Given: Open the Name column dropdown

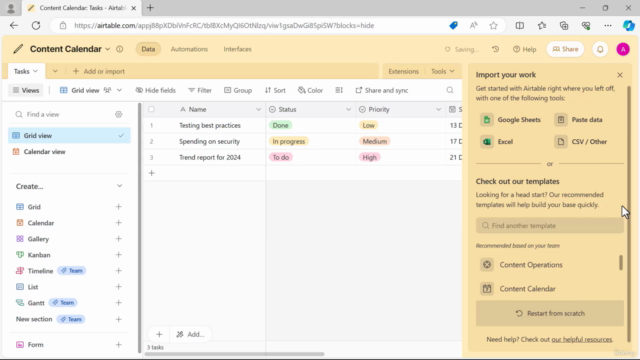Looking at the screenshot, I should point(258,109).
